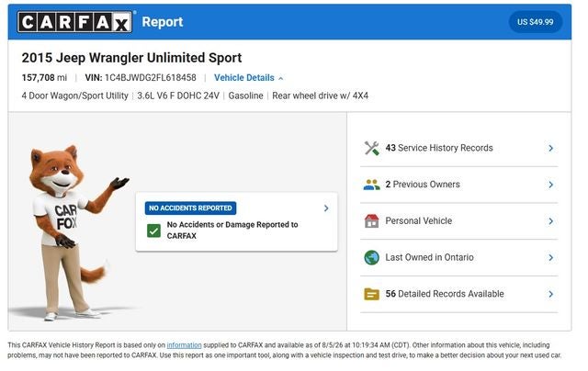Image resolution: width=588 pixels, height=371 pixels.
Task: Open 2 Previous Owners text
Action: pyautogui.click(x=423, y=185)
